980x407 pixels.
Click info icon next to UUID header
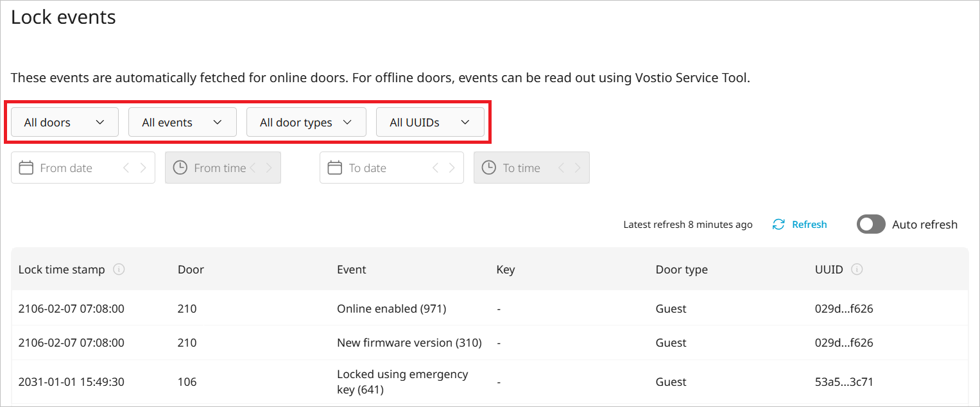(x=857, y=270)
